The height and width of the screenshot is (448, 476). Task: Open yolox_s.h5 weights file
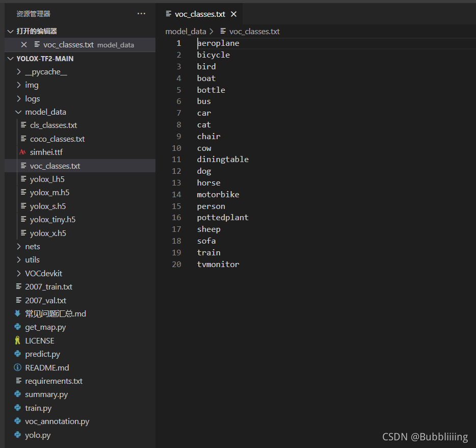tap(48, 206)
